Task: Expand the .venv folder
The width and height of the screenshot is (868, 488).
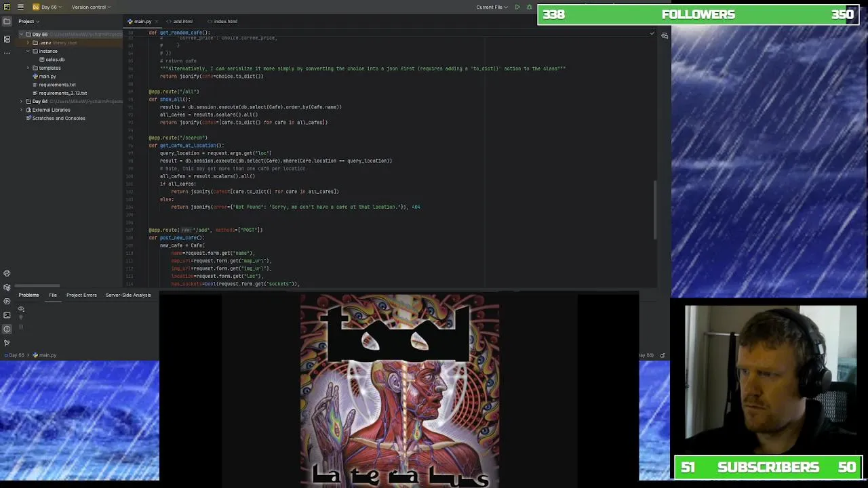Action: [28, 43]
